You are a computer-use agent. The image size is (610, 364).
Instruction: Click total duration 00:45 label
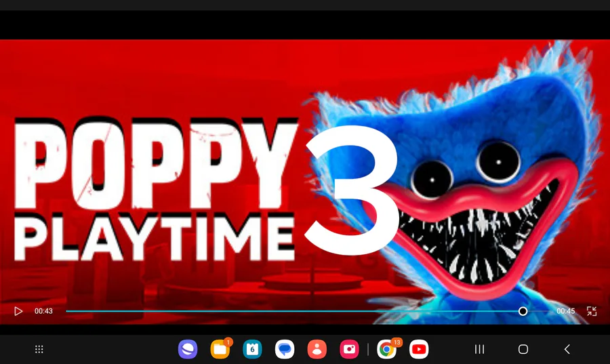tap(566, 311)
